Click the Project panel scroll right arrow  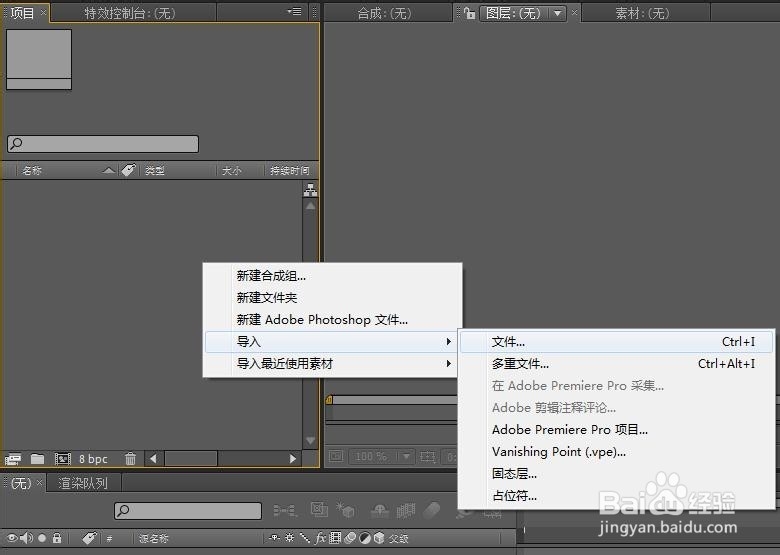pos(293,459)
